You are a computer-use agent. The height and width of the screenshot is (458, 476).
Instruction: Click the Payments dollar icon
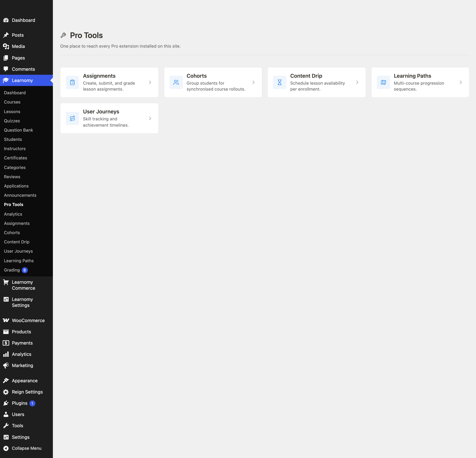pyautogui.click(x=6, y=343)
